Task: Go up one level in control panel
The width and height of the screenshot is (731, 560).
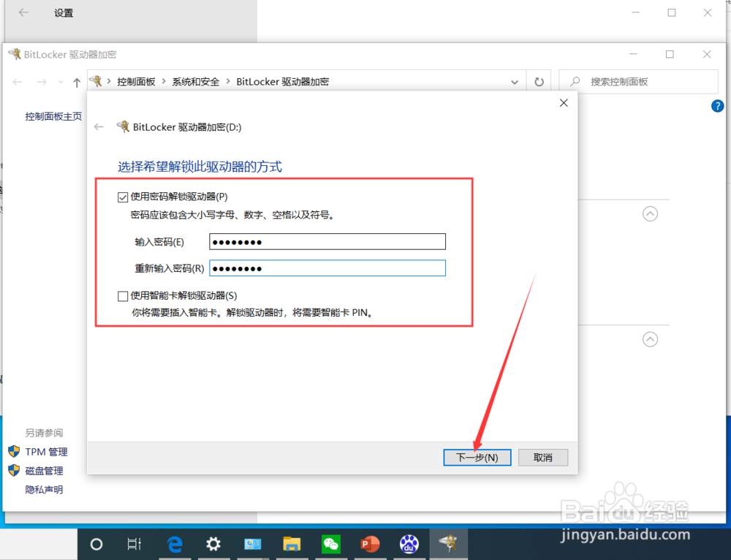Action: (x=77, y=83)
